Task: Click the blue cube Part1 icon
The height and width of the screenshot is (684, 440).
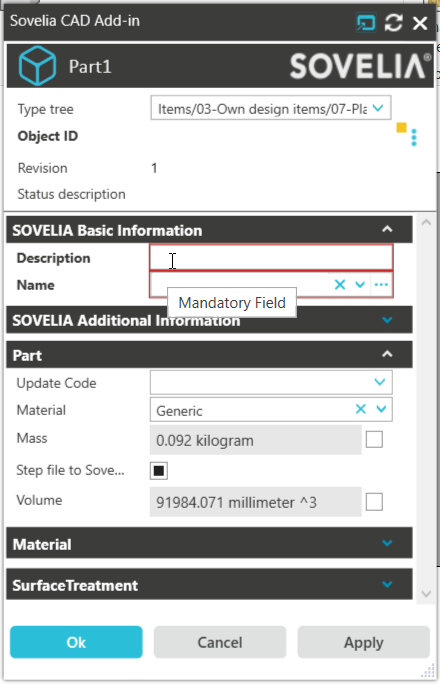Action: [x=38, y=66]
